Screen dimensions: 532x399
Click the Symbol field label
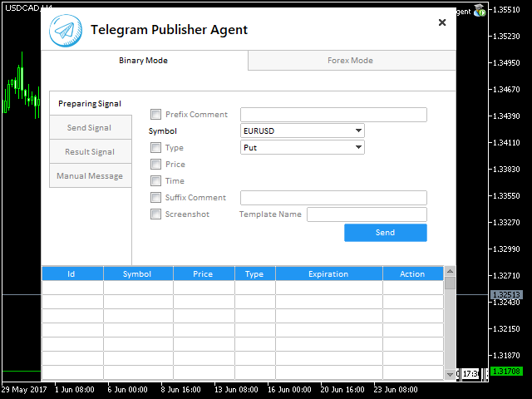[163, 131]
